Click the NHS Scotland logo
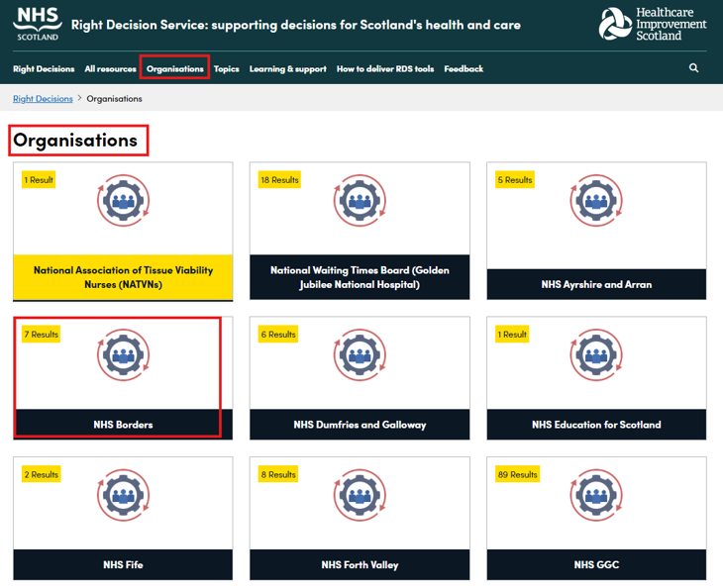 [38, 24]
